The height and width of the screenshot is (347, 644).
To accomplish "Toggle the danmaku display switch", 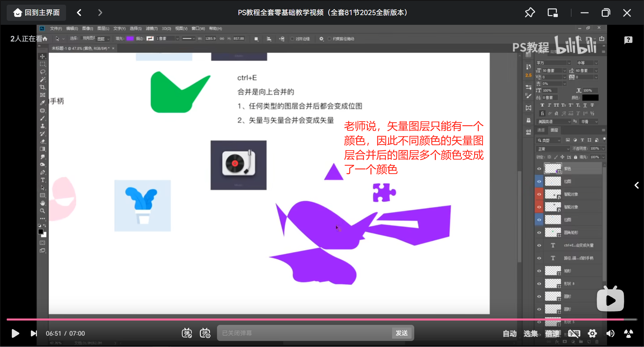I will (187, 333).
